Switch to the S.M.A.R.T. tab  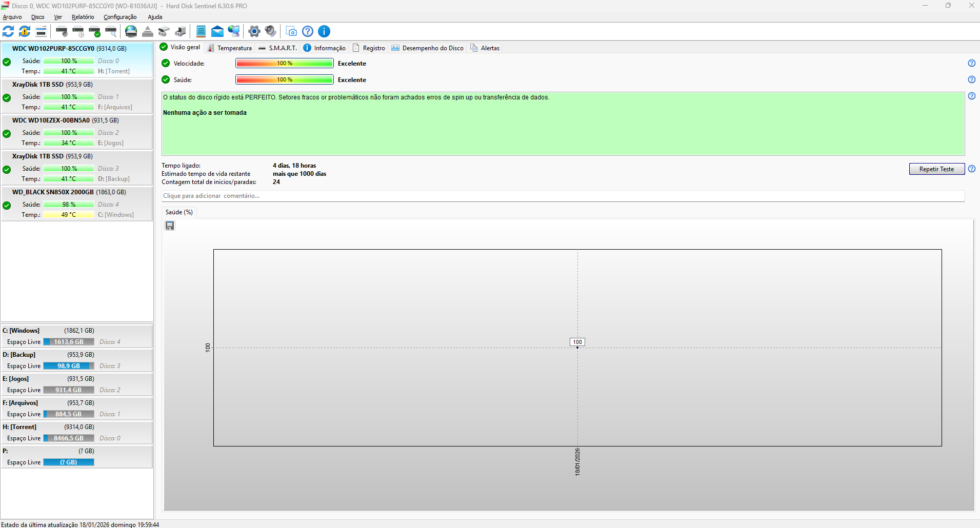pos(277,48)
